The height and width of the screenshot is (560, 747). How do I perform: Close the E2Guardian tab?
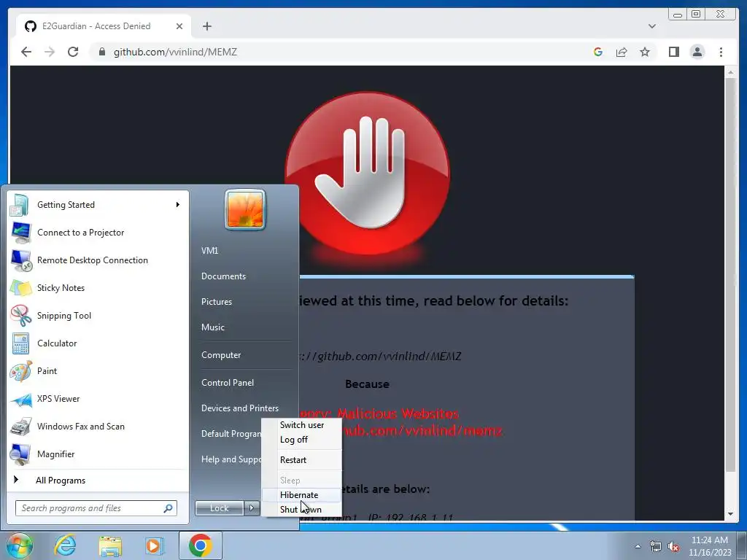point(179,26)
